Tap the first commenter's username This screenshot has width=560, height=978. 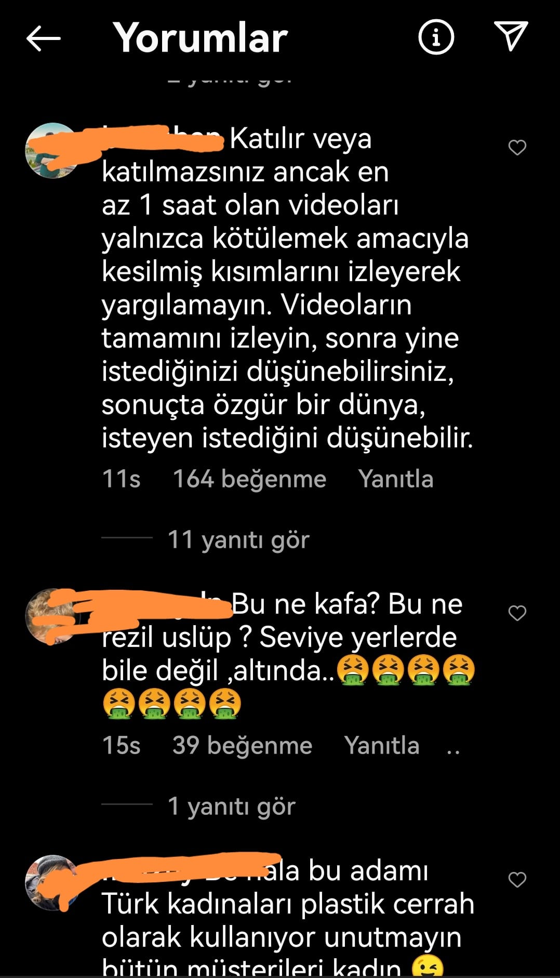[x=163, y=139]
